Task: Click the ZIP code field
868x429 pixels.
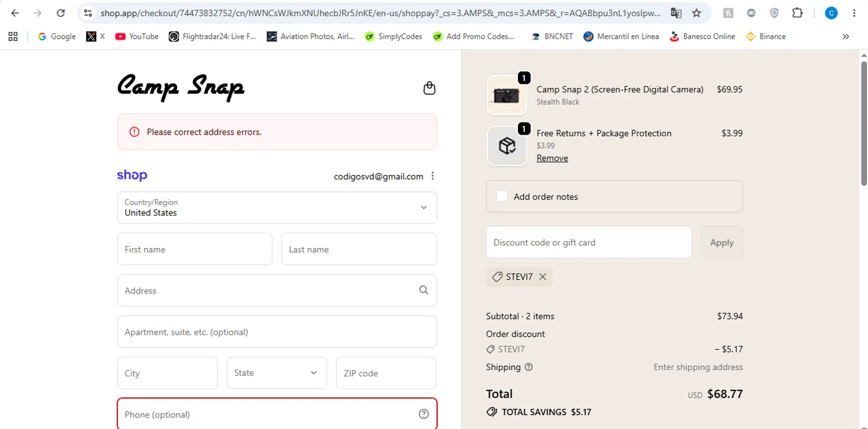Action: tap(386, 373)
